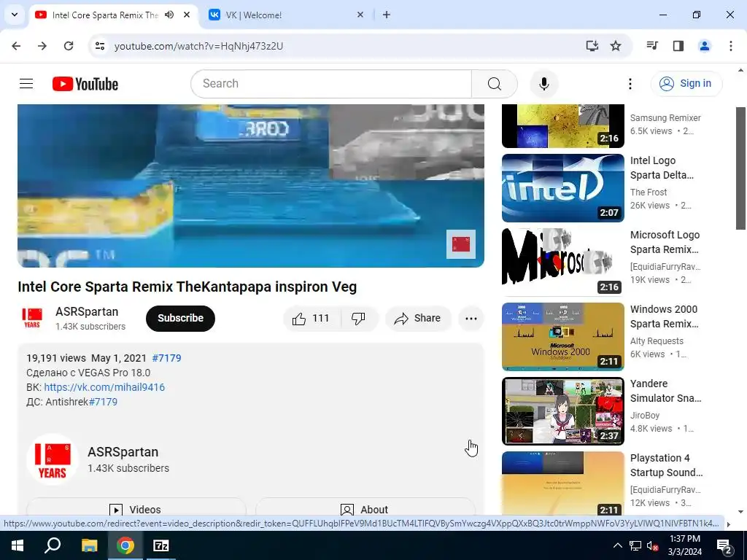Open Microsoft Logo Sparta Remix thumbnail
This screenshot has width=747, height=560.
(562, 262)
